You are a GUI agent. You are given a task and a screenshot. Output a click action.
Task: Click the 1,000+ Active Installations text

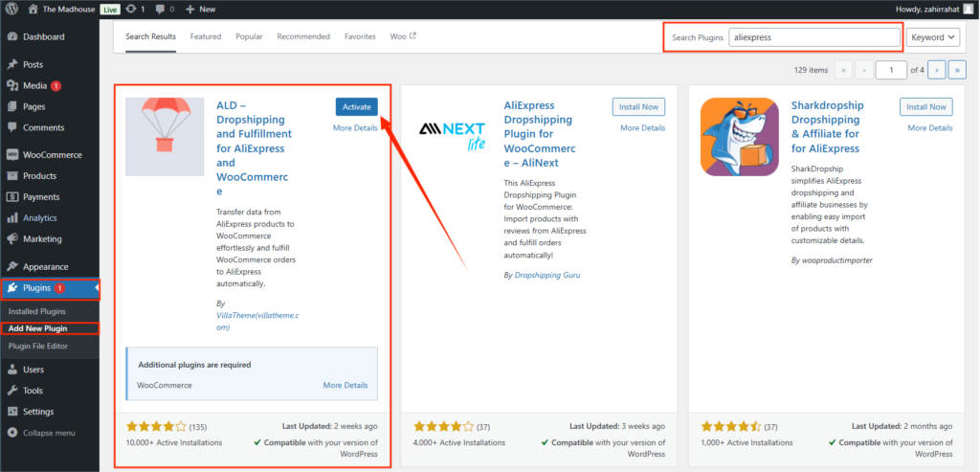click(746, 442)
